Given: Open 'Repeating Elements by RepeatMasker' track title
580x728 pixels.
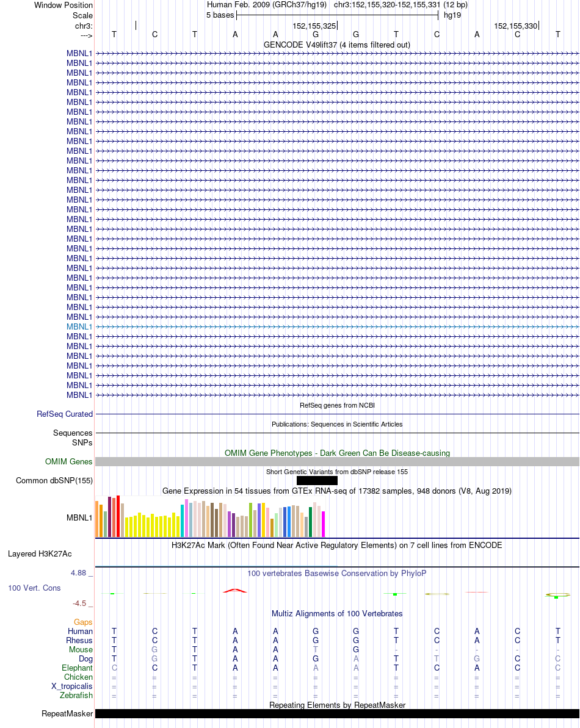Looking at the screenshot, I should pyautogui.click(x=337, y=705).
